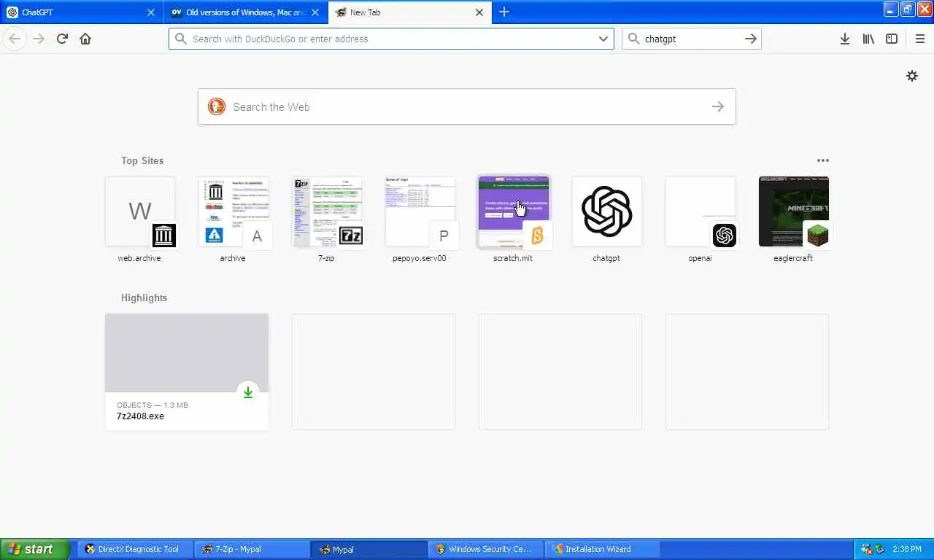Viewport: 934px width, 560px height.
Task: Select the Mypal taskbar button
Action: [369, 549]
